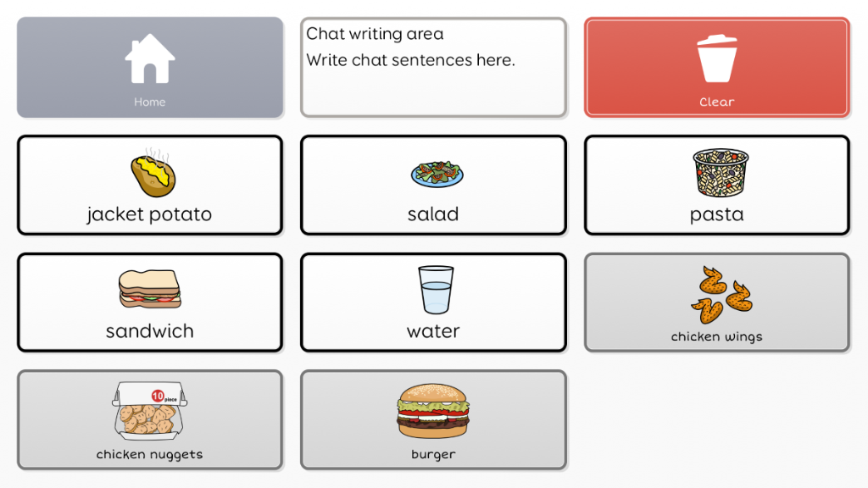Tap the 'chicken wings' text label
This screenshot has height=488, width=868.
pos(716,337)
